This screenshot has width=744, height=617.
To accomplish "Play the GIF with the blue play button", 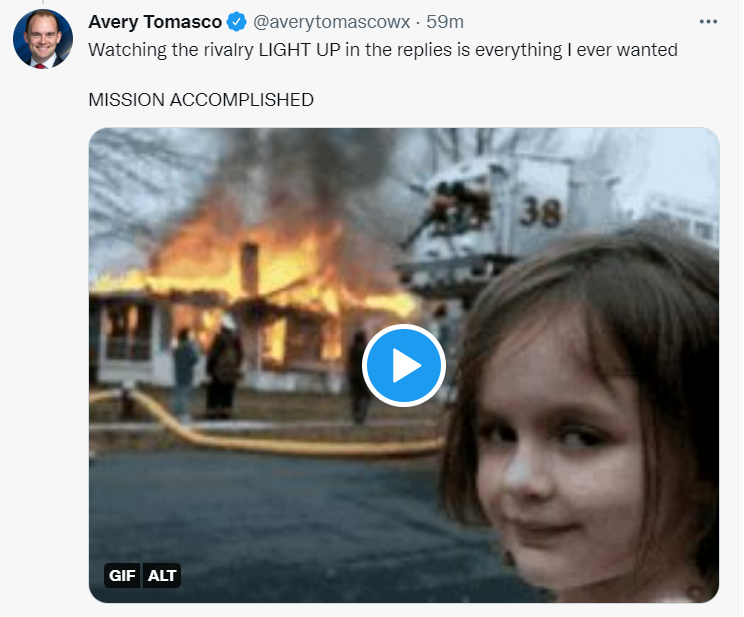I will click(x=404, y=365).
